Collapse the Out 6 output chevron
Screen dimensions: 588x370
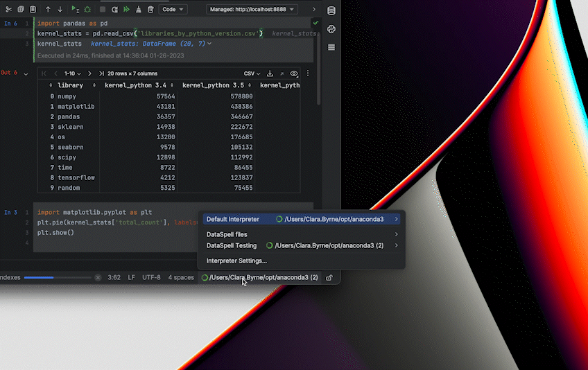26,73
